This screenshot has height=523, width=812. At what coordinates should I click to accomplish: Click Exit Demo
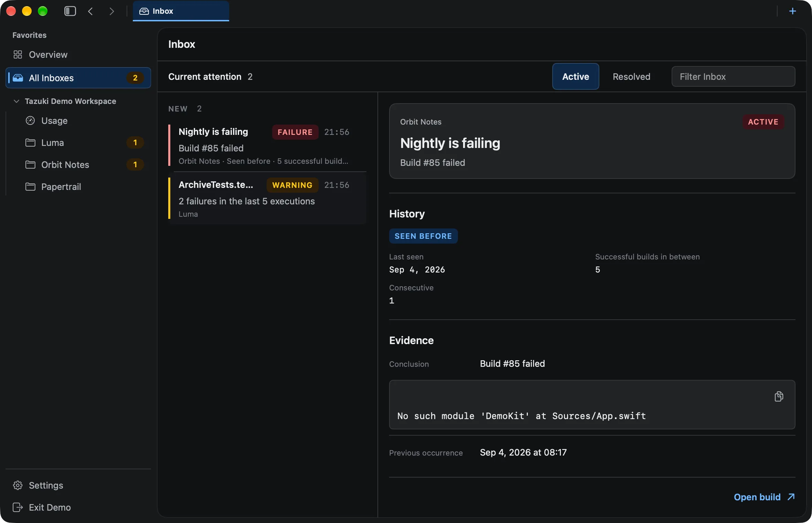tap(78, 507)
